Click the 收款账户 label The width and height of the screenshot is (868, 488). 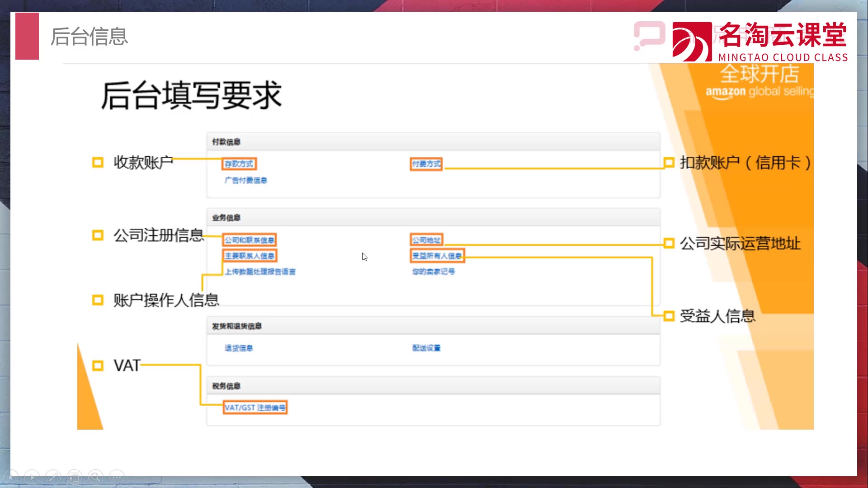(143, 162)
